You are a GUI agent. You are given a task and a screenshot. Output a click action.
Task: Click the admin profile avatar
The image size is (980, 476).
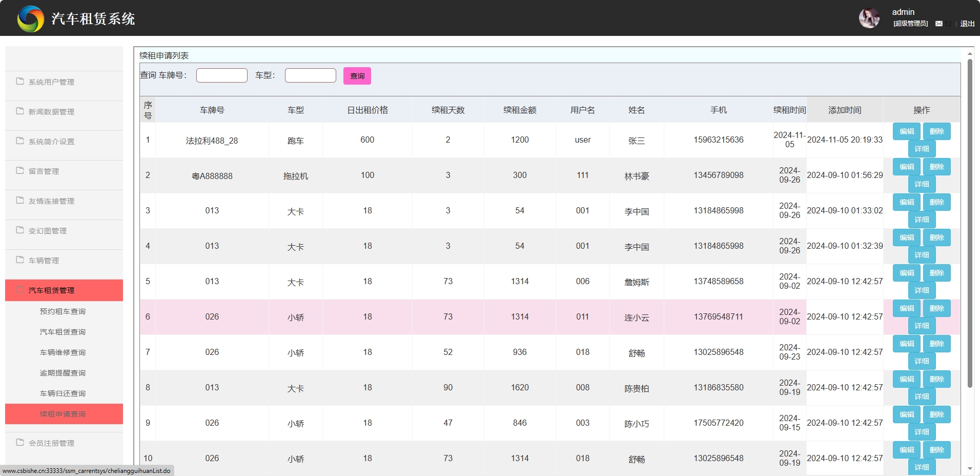pyautogui.click(x=870, y=17)
